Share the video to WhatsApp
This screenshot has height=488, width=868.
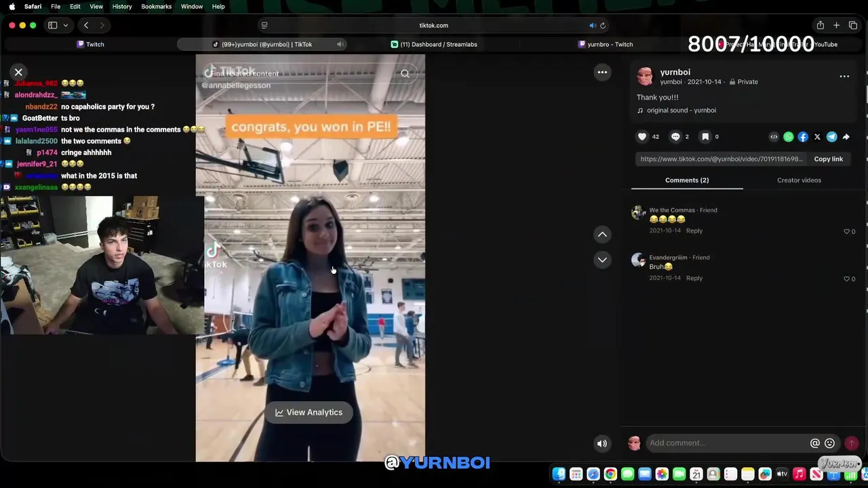(x=789, y=137)
